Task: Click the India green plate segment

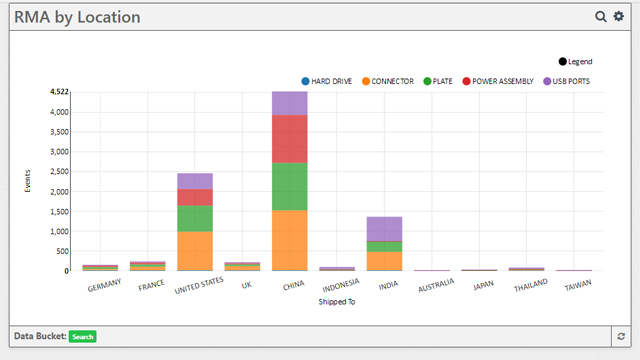Action: [384, 247]
